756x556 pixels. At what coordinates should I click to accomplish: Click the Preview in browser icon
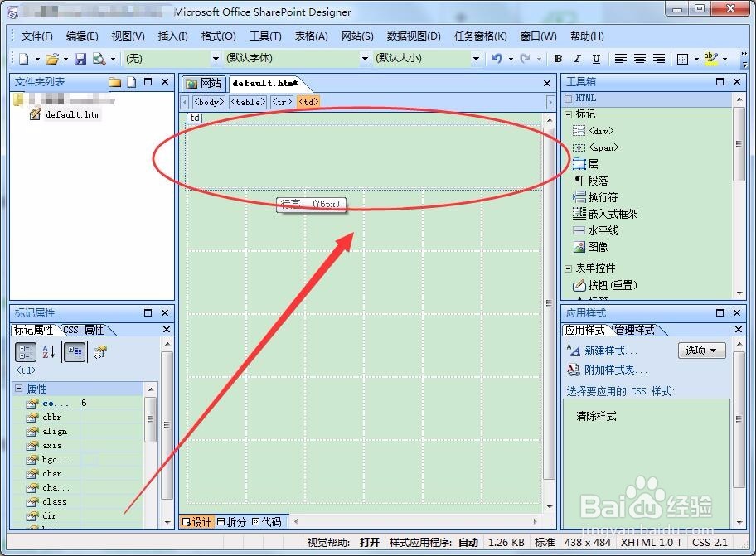(x=99, y=59)
